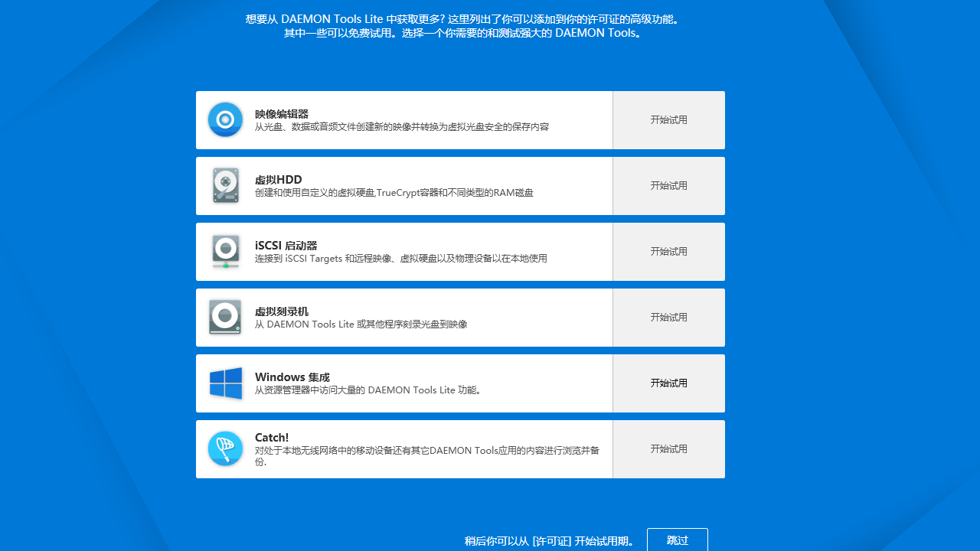Select the Windows 集成 feature row
Image resolution: width=980 pixels, height=551 pixels.
click(404, 383)
